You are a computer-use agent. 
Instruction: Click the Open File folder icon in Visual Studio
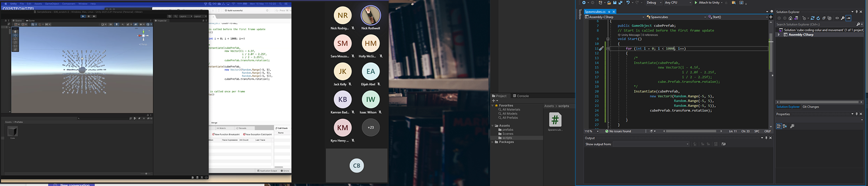(x=609, y=2)
